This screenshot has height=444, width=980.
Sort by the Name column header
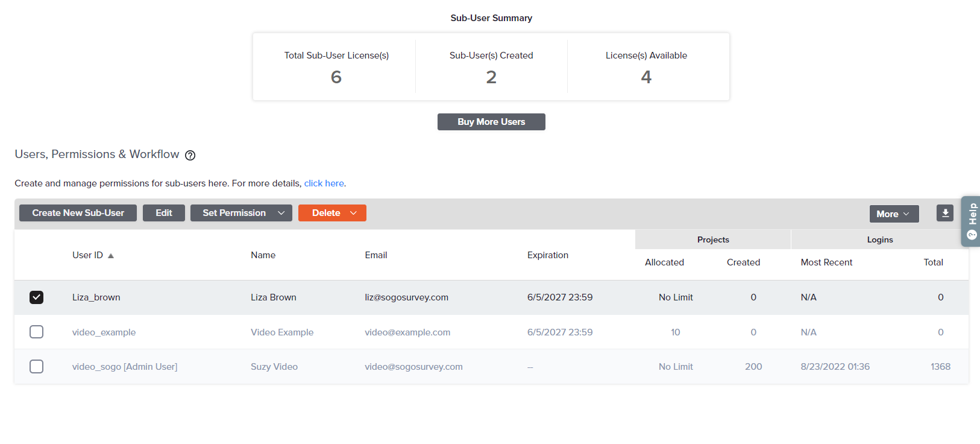point(263,255)
